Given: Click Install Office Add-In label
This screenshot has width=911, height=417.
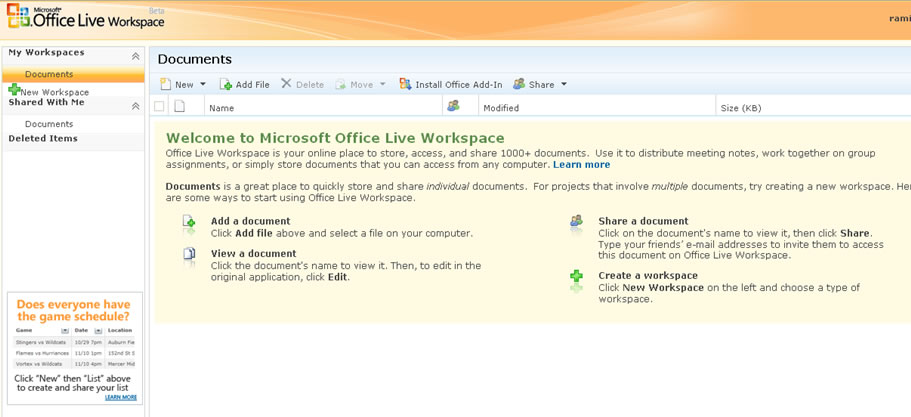Looking at the screenshot, I should [459, 85].
